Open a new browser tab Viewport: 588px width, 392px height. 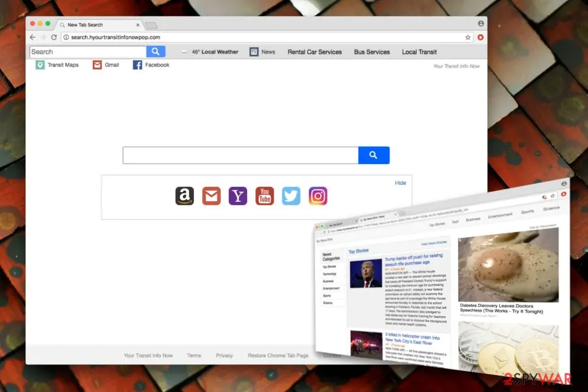(x=151, y=25)
